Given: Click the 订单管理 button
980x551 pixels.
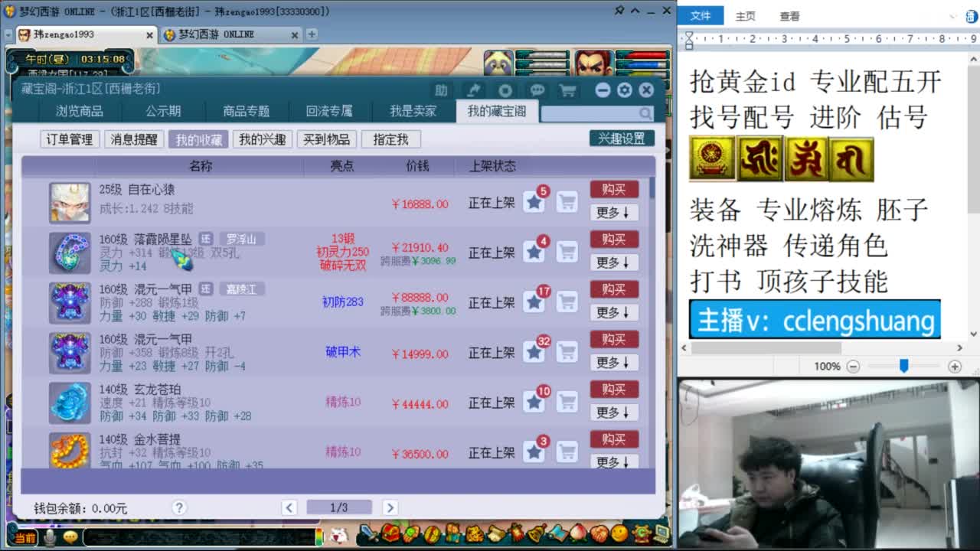Looking at the screenshot, I should pyautogui.click(x=70, y=139).
